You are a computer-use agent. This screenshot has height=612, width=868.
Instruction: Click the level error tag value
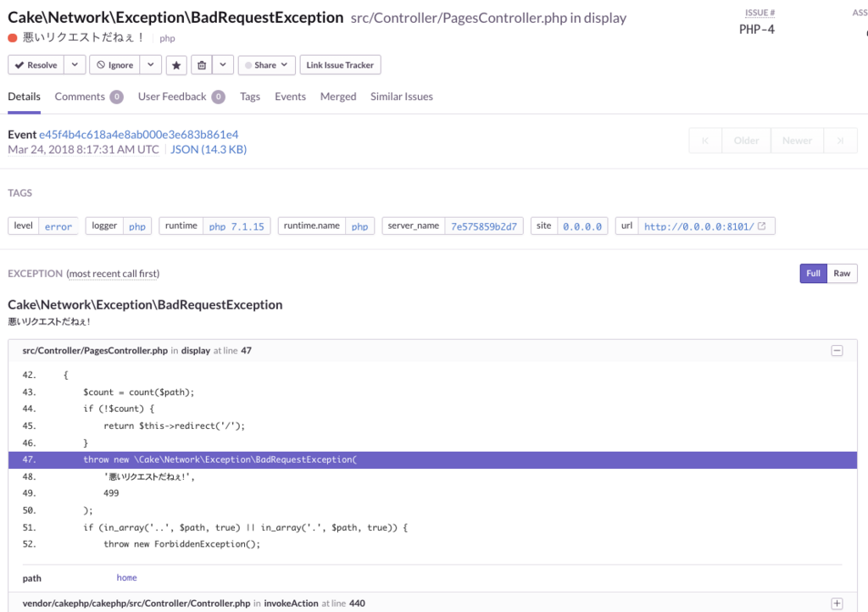click(58, 226)
